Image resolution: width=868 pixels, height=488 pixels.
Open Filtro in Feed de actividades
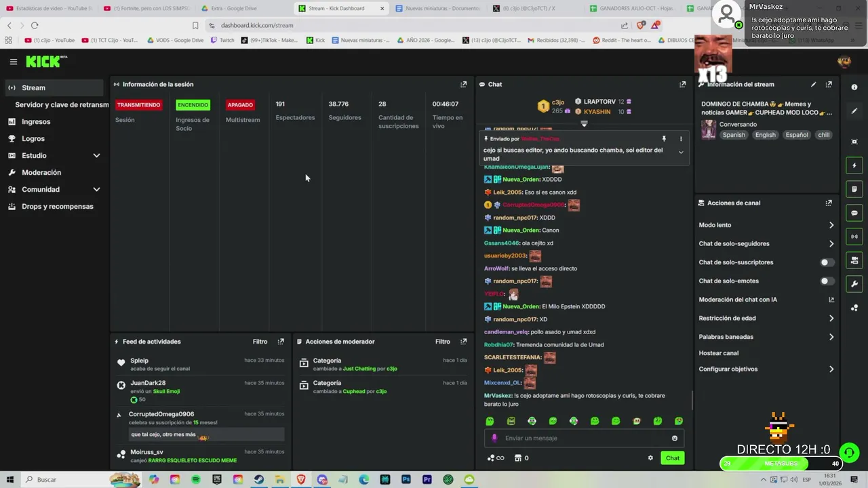click(x=260, y=342)
